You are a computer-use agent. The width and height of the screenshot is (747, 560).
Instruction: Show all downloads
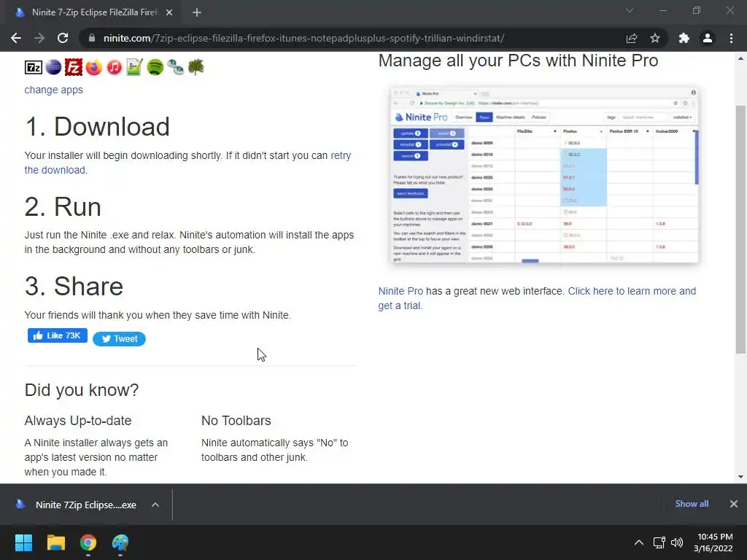692,504
